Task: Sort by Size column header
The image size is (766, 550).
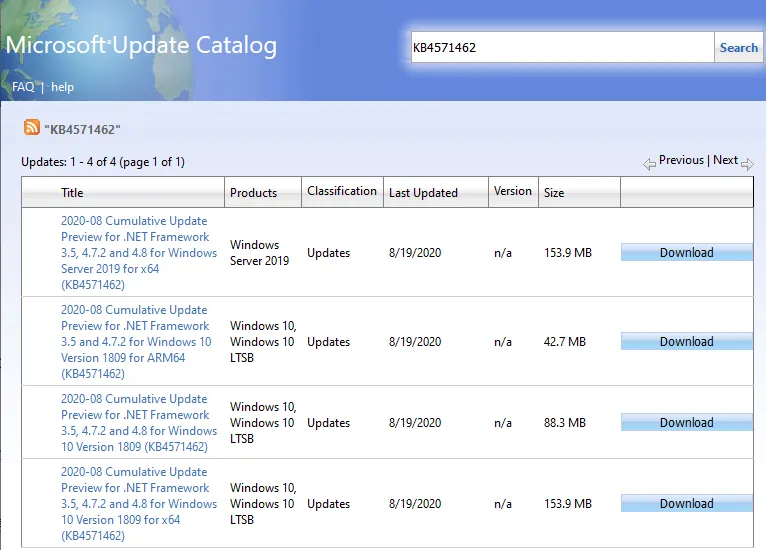Action: click(x=554, y=192)
